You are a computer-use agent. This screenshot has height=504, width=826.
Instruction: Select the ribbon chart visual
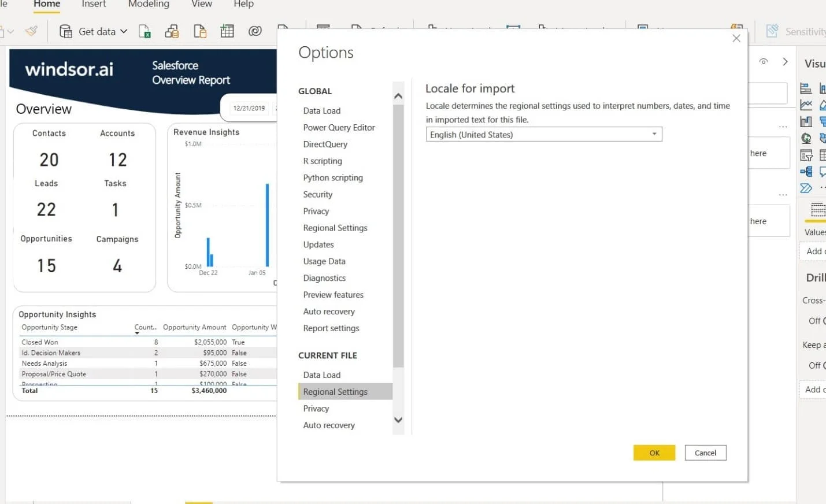click(x=806, y=121)
